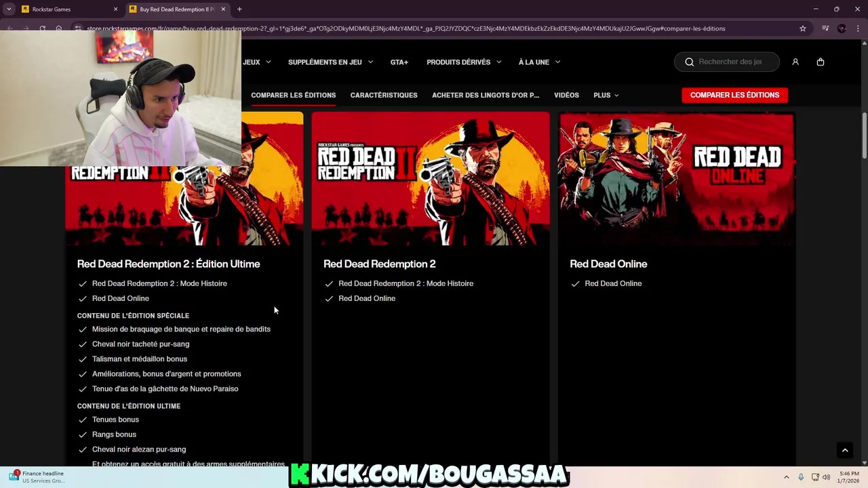Viewport: 868px width, 488px height.
Task: Click Cheval noir alezan pur-sang item
Action: coord(139,449)
